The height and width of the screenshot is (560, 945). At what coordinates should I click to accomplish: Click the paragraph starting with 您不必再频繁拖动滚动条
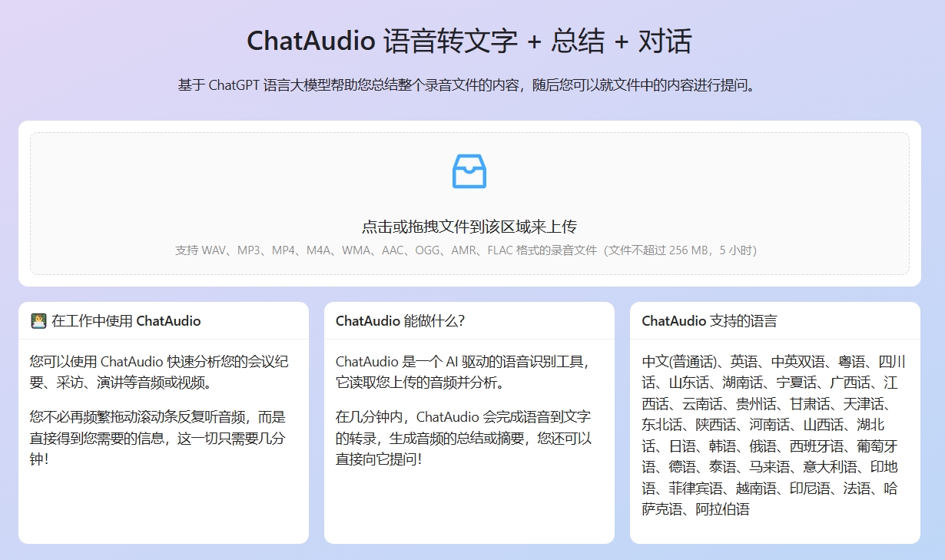pyautogui.click(x=158, y=438)
